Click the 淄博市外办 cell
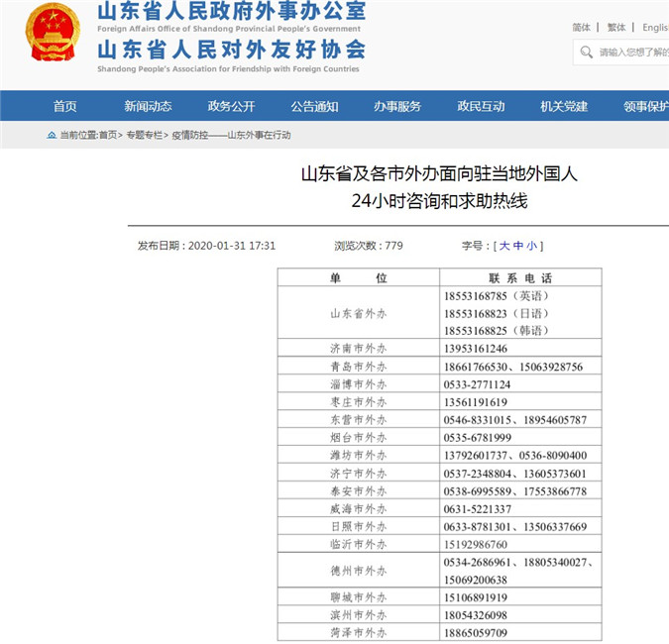Viewport: 669px width, 644px height. (359, 384)
